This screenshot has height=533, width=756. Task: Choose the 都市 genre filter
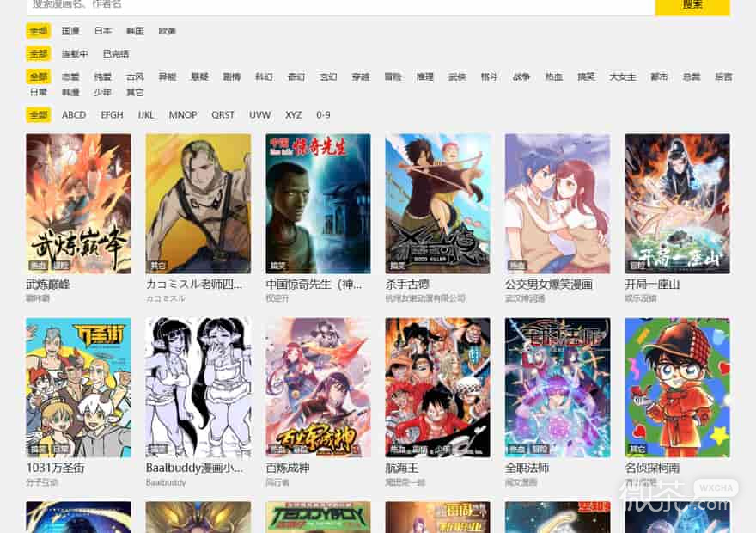[659, 77]
